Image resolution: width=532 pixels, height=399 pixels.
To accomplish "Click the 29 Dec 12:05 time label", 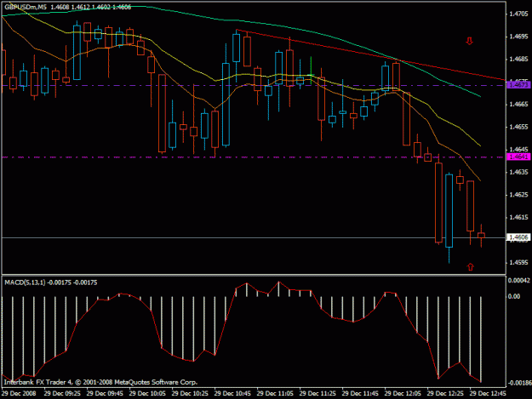I will point(403,393).
